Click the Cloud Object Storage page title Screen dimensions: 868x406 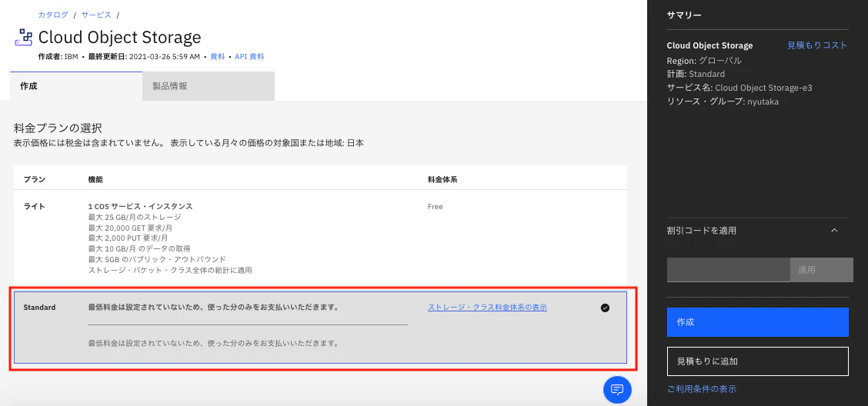pyautogui.click(x=119, y=37)
